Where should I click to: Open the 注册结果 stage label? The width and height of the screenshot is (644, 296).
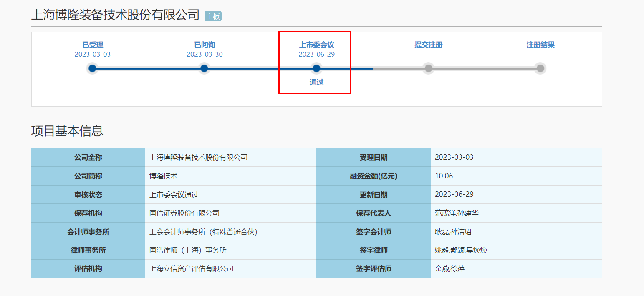[x=540, y=45]
